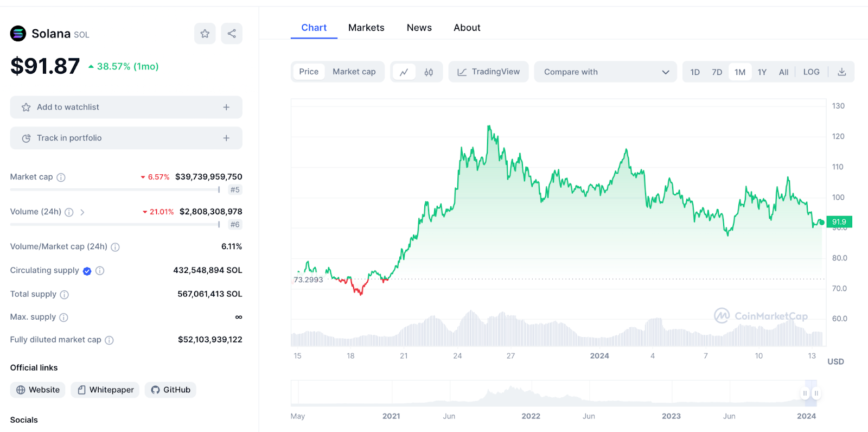Image resolution: width=868 pixels, height=432 pixels.
Task: Select 1M time range
Action: 740,72
